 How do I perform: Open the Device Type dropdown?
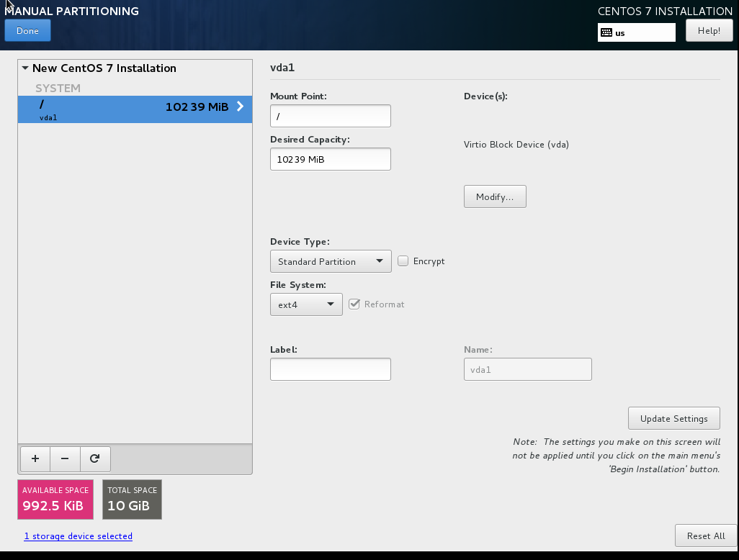331,261
